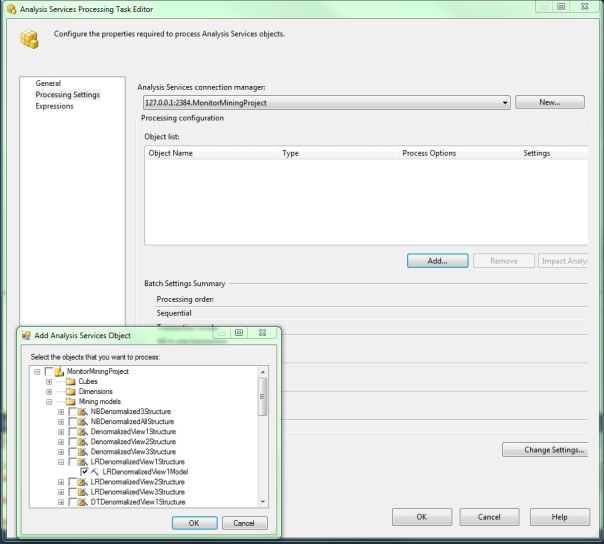Click the Task Editor window title icon

(12, 9)
